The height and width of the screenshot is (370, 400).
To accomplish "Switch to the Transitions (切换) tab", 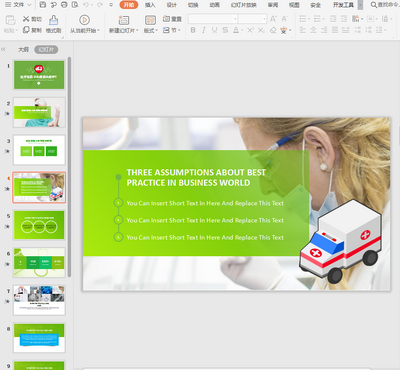I will (x=193, y=5).
